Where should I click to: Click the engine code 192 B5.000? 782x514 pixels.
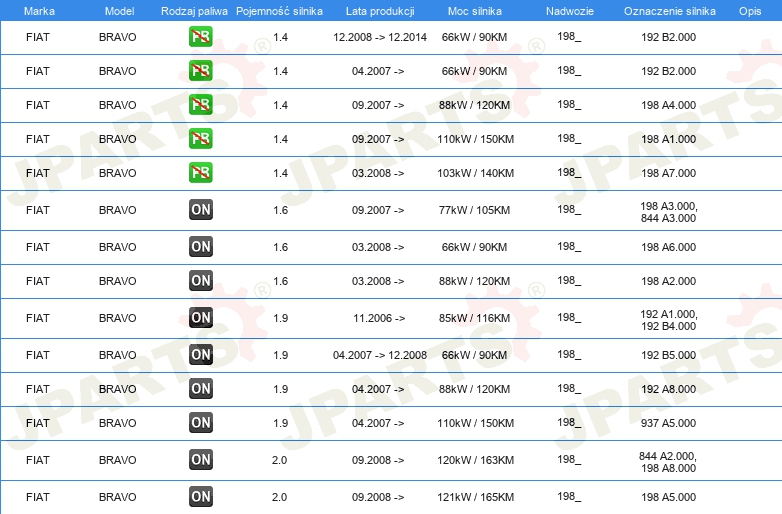(669, 355)
